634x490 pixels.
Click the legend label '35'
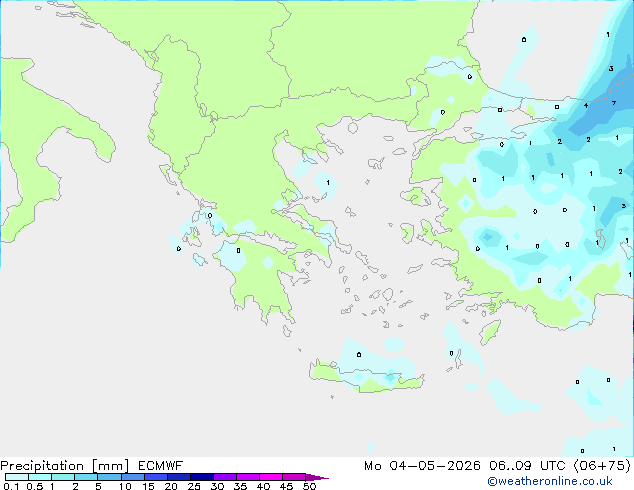click(x=240, y=486)
